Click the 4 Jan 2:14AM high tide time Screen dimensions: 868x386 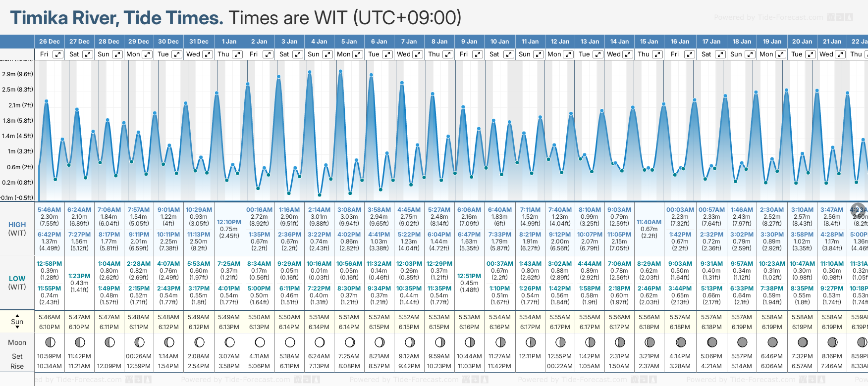click(319, 210)
